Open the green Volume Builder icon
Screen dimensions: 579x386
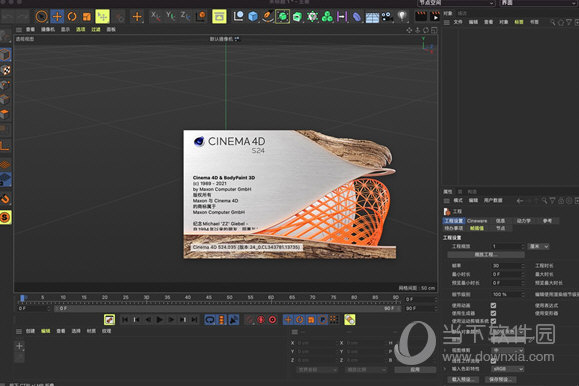(327, 17)
